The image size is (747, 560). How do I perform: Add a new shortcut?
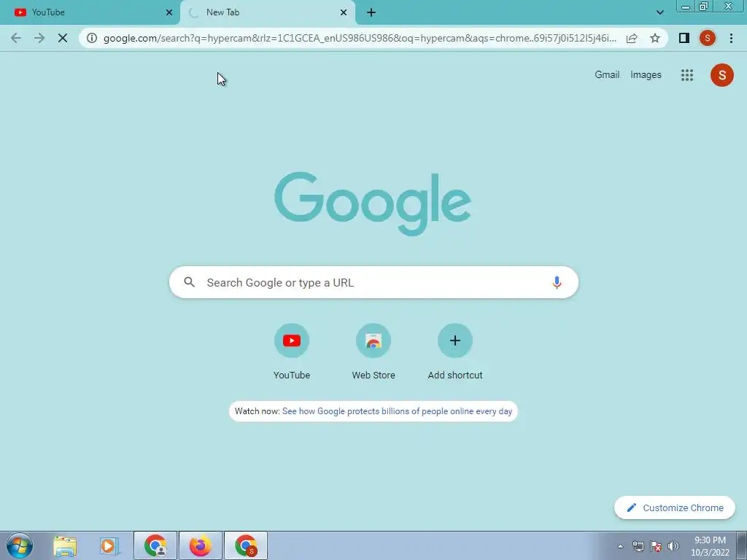click(455, 351)
